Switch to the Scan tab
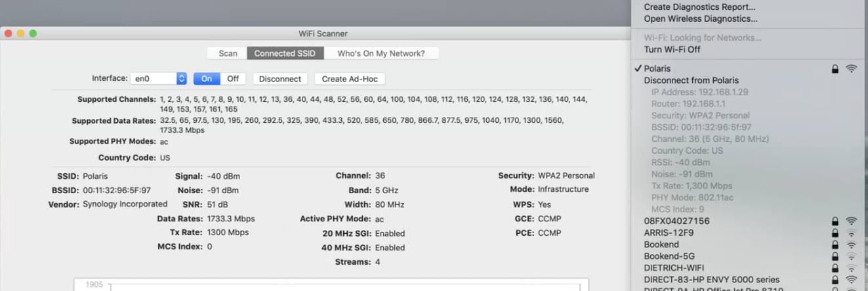 click(228, 53)
